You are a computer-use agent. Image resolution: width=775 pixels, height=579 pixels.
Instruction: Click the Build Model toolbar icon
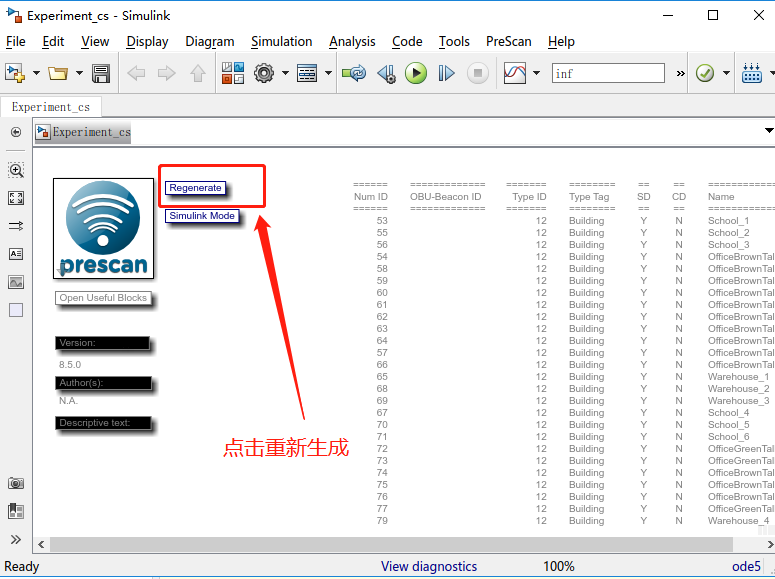click(x=752, y=73)
